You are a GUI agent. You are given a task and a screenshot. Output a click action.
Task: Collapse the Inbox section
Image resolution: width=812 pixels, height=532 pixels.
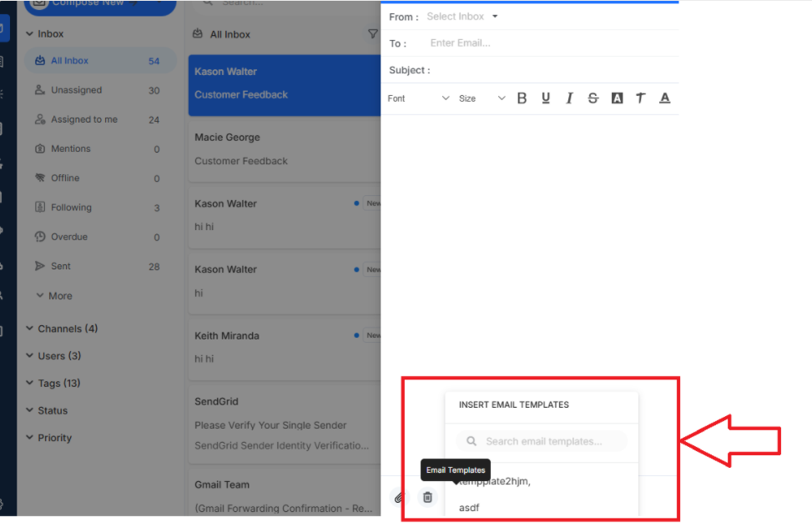coord(29,34)
